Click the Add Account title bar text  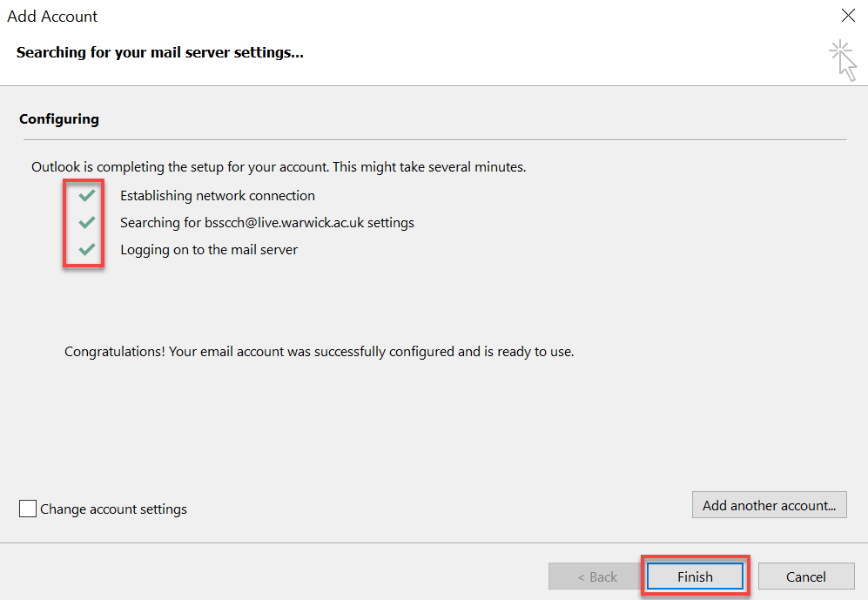click(52, 17)
